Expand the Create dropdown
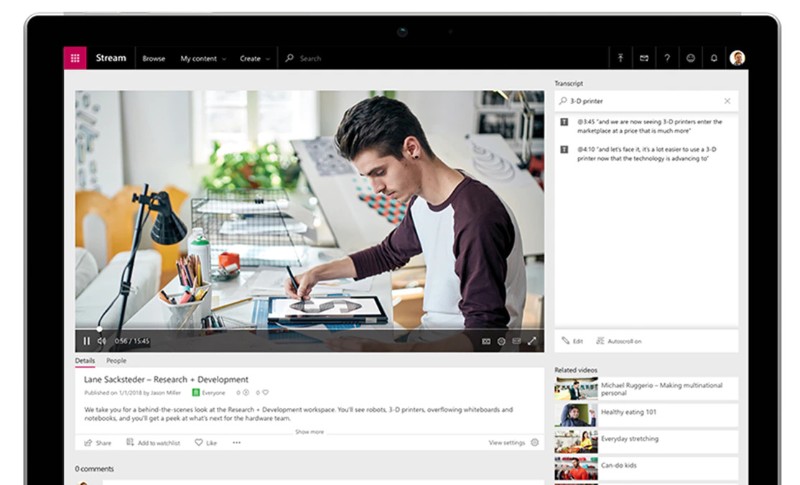The image size is (800, 485). pyautogui.click(x=255, y=59)
